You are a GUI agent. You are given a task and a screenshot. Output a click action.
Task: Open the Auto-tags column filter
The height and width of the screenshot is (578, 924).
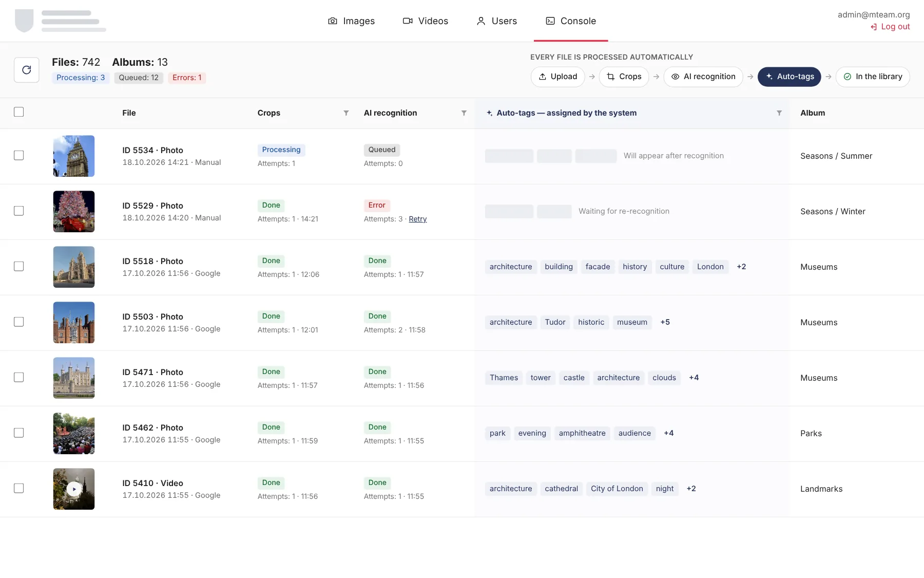click(x=779, y=113)
